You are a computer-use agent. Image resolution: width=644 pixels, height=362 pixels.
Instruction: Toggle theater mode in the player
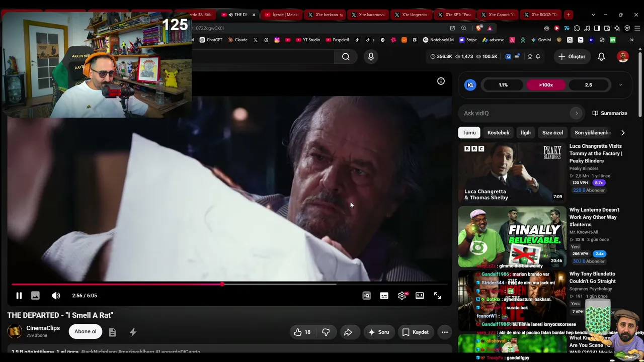[x=420, y=296]
